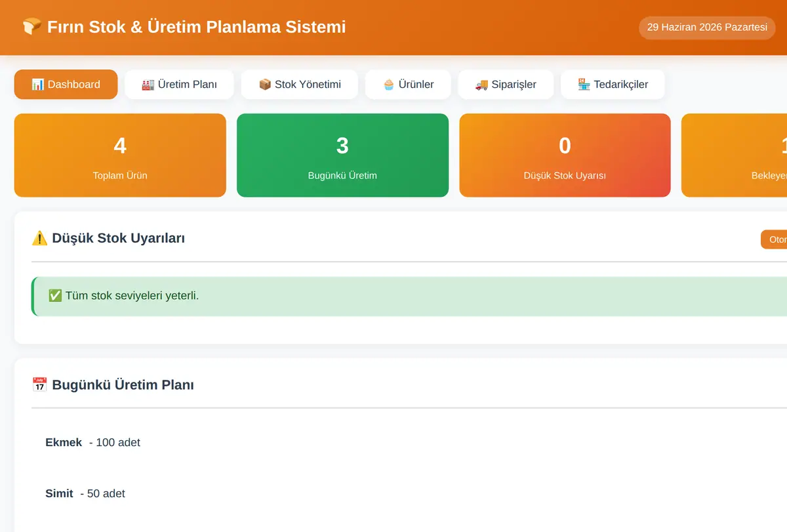Screen dimensions: 787x532
Task: Click the '- 50 adet' quantity
Action: (x=102, y=493)
